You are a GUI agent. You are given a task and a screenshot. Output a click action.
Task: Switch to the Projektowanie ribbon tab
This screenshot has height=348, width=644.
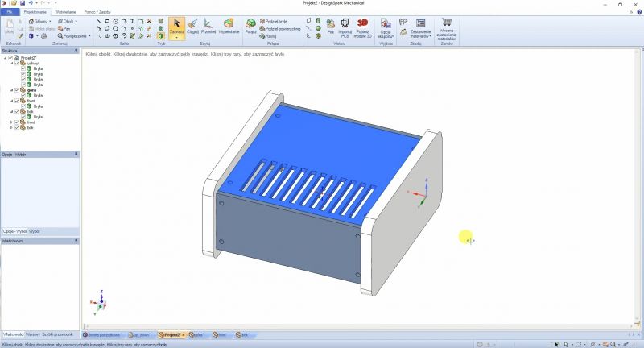(x=35, y=12)
